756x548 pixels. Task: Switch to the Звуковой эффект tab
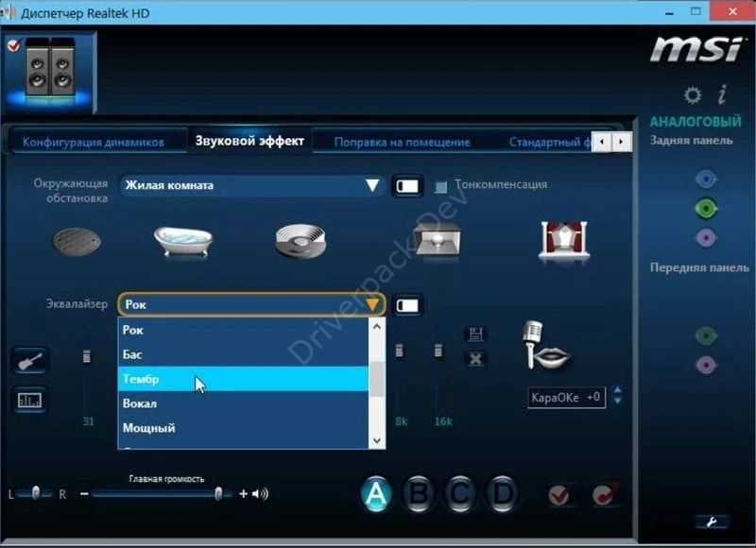[249, 141]
